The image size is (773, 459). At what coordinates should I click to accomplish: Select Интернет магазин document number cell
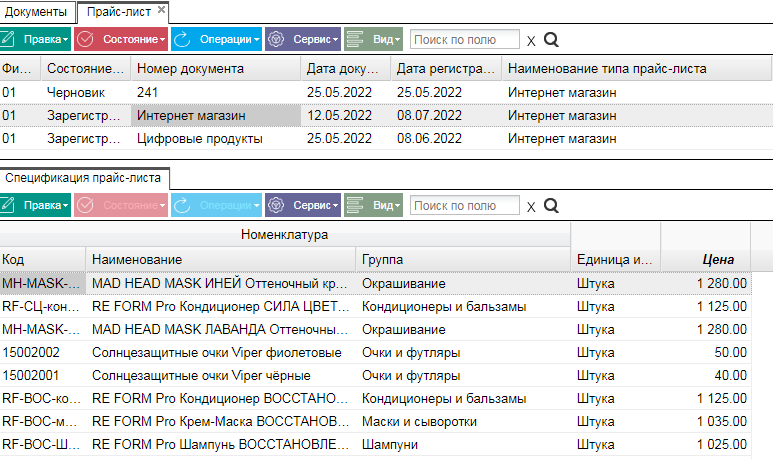216,115
